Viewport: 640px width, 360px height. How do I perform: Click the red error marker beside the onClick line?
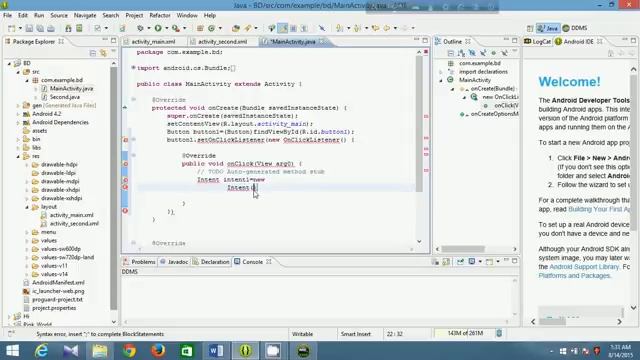(125, 164)
